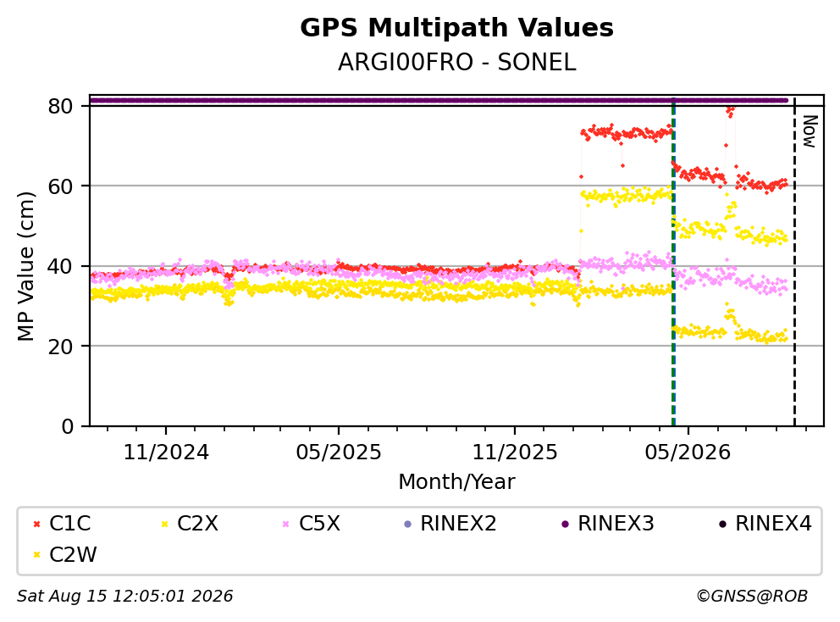Click the Sat Aug 15 timestamp text
The width and height of the screenshot is (840, 622).
click(x=124, y=597)
